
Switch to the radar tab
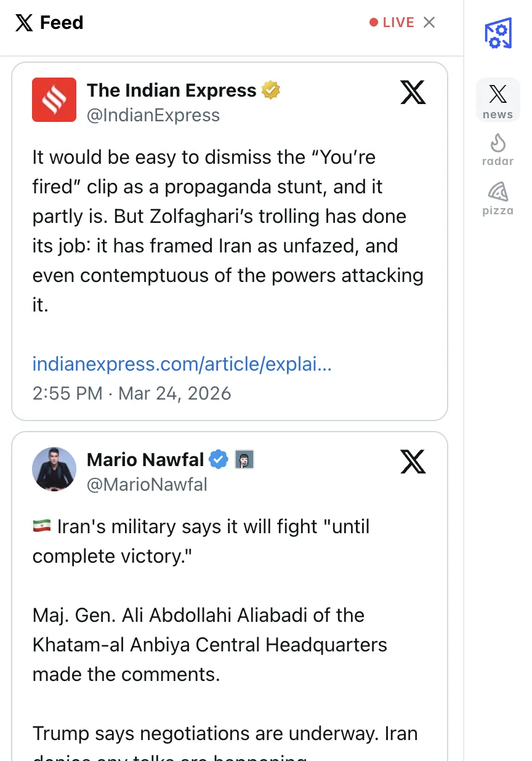(x=498, y=150)
